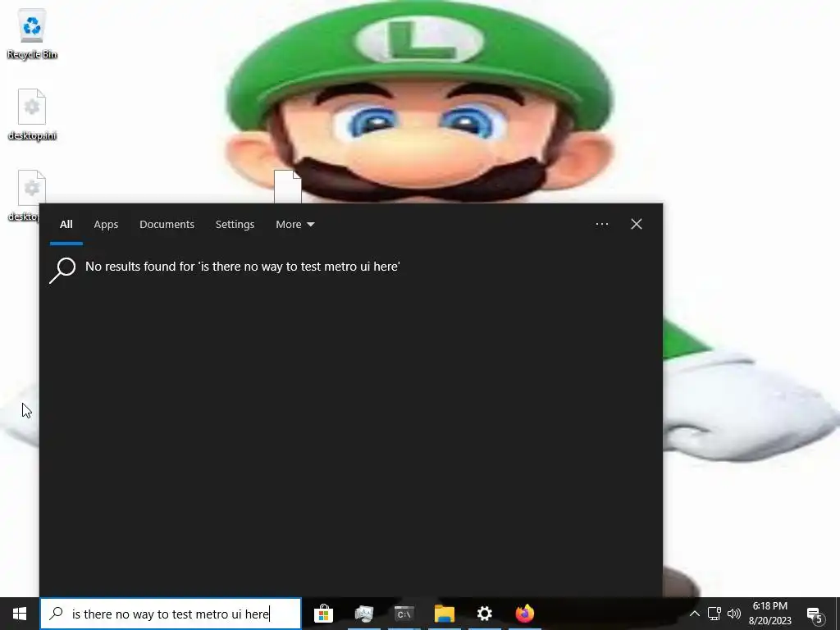The height and width of the screenshot is (630, 840).
Task: Click the taskbar search magnifier icon
Action: click(57, 614)
